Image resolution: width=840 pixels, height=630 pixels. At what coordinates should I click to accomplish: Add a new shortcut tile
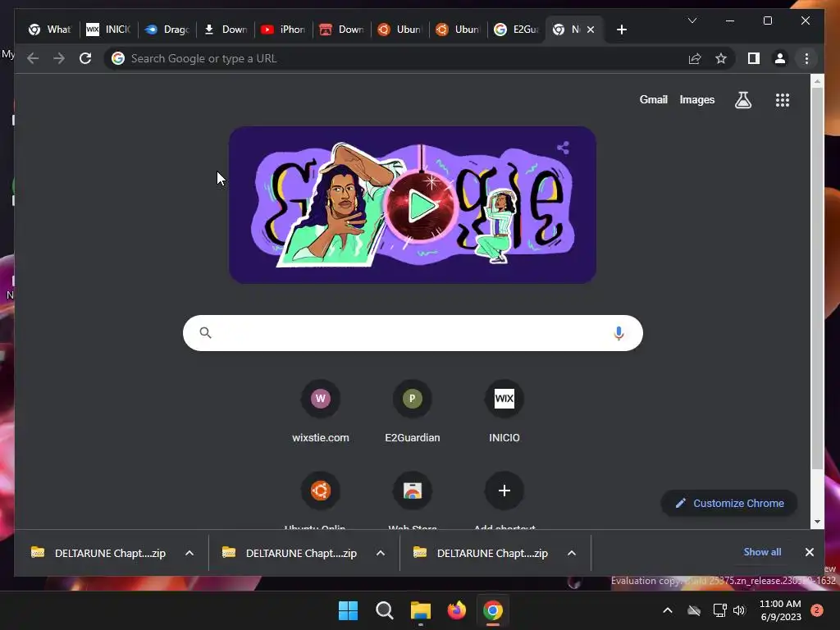(504, 500)
